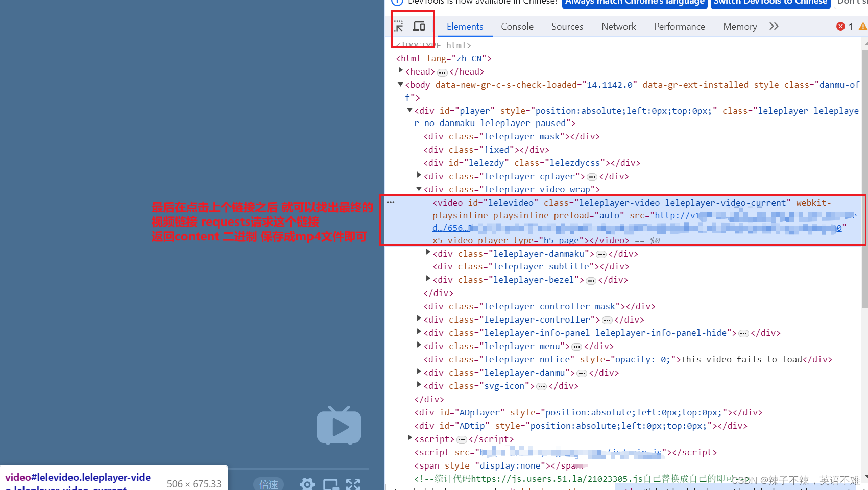Click ellipsis badge in leleplayer-danmu row
The image size is (868, 490).
(582, 374)
